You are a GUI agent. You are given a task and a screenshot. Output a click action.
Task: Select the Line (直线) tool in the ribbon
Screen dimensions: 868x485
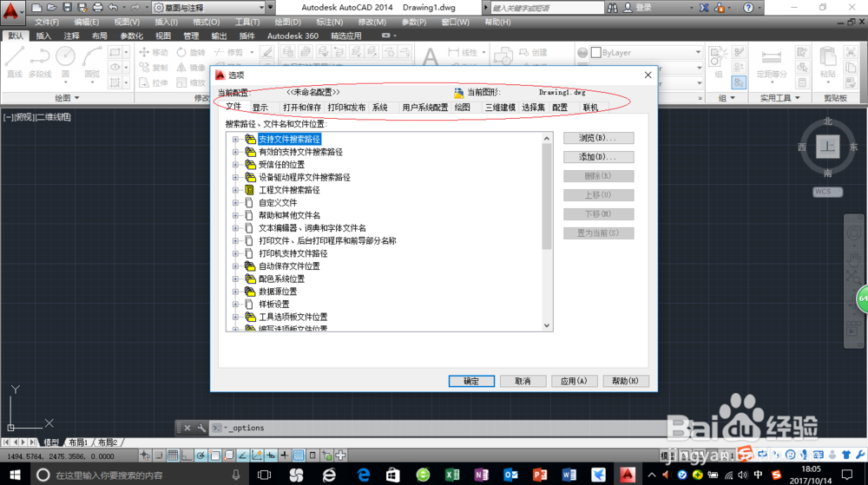(15, 62)
